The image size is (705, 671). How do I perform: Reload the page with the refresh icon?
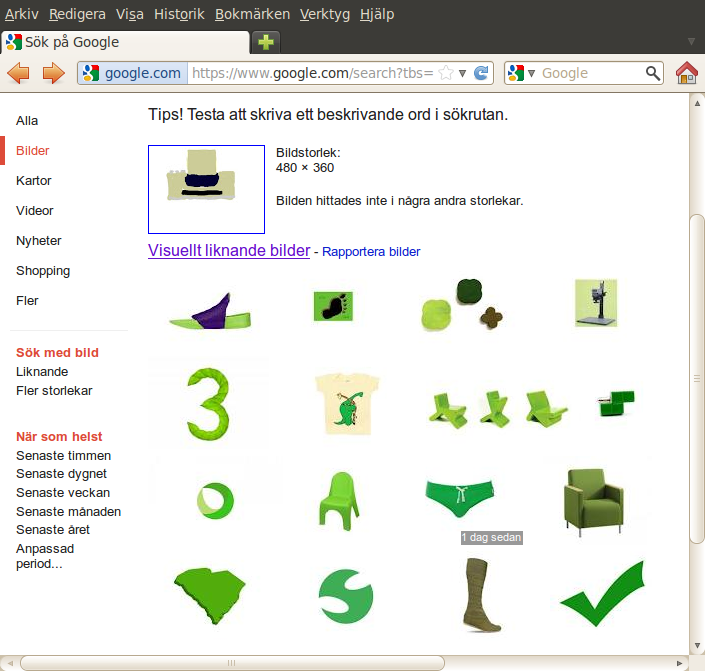point(481,73)
